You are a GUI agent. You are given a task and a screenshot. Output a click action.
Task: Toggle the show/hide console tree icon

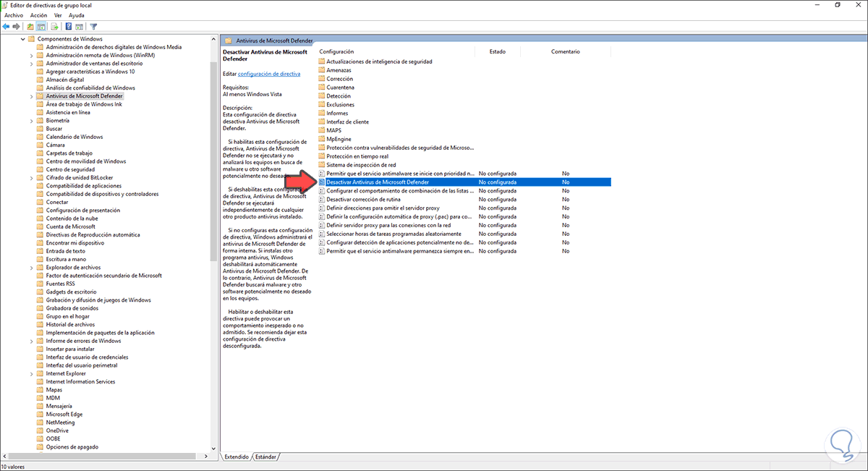[42, 27]
